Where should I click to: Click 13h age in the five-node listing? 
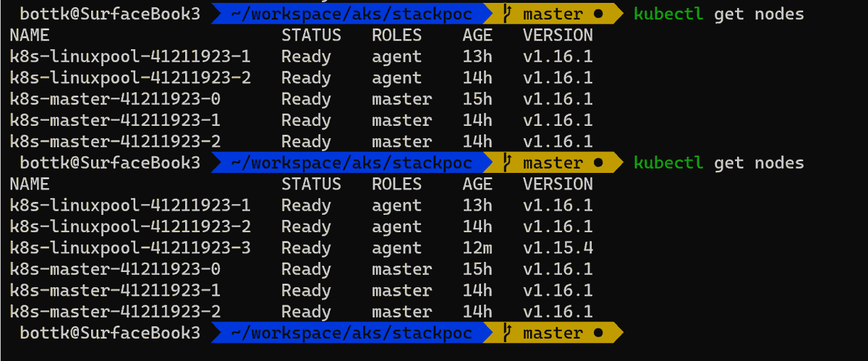(477, 56)
